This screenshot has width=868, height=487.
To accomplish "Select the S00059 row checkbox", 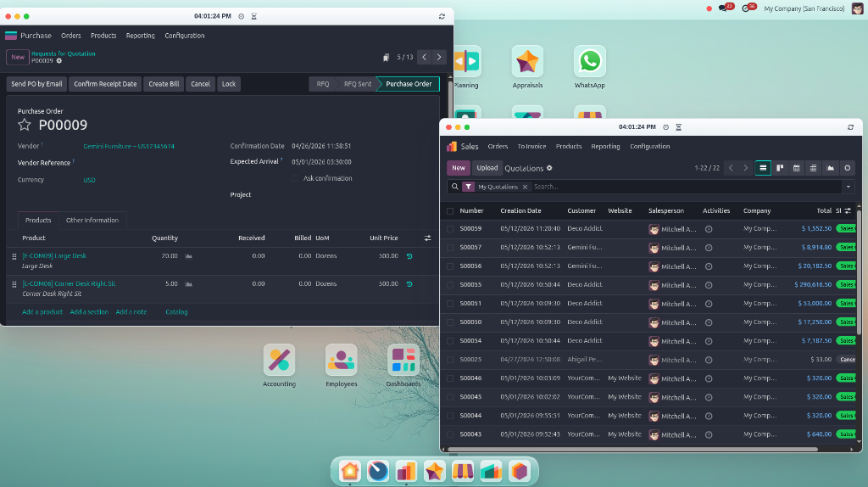I will click(x=450, y=229).
